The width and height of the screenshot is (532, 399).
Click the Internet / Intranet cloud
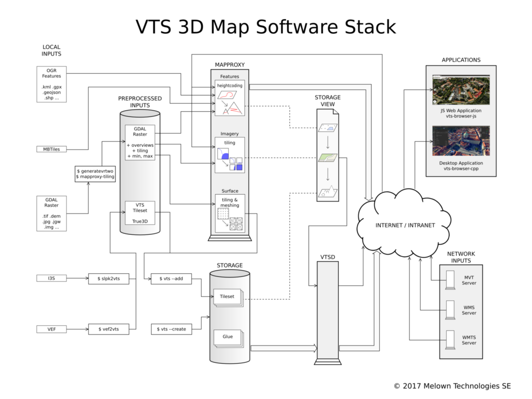click(x=404, y=223)
